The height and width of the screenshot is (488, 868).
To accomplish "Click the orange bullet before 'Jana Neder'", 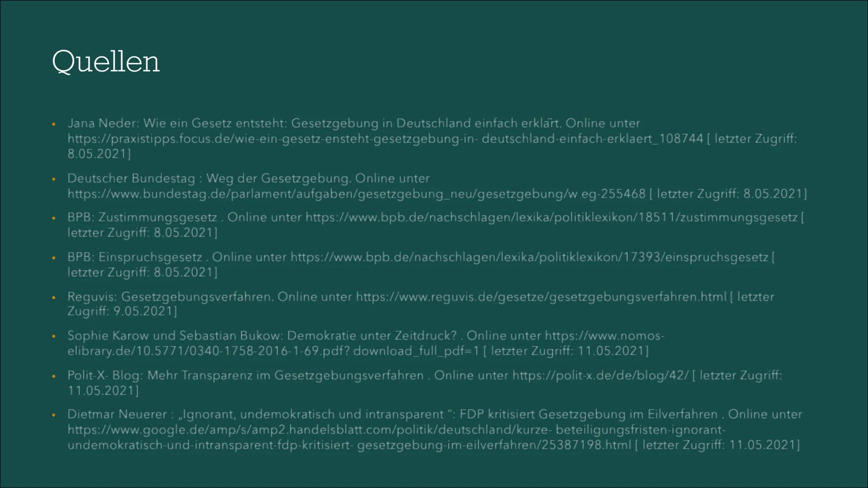I will pyautogui.click(x=53, y=124).
